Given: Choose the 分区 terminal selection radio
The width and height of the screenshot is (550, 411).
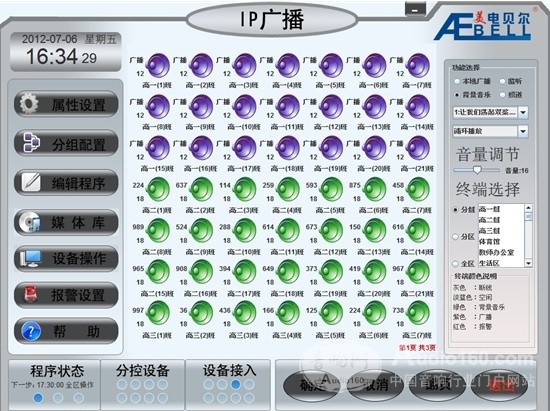Looking at the screenshot, I should [x=456, y=237].
